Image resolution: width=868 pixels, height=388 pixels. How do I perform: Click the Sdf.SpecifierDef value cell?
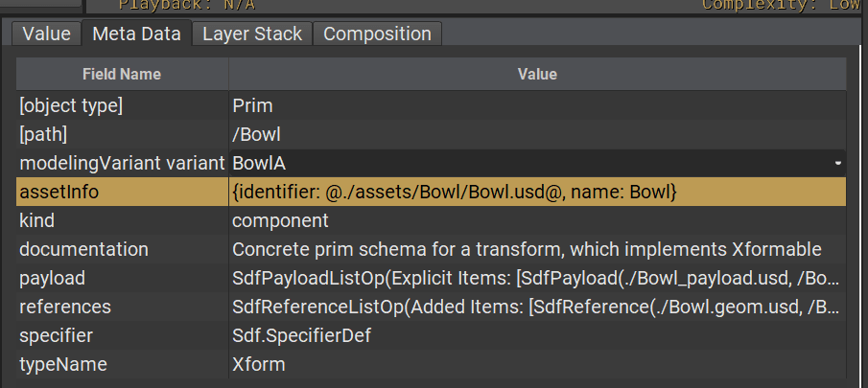[x=537, y=335]
